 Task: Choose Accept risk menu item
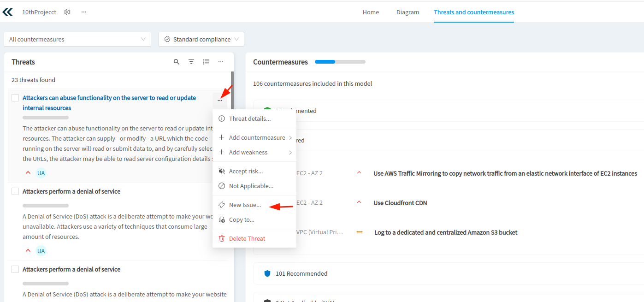pos(254,171)
